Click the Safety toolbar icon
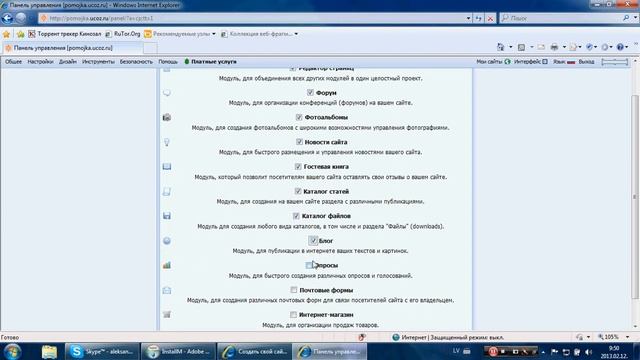The width and height of the screenshot is (640, 360). coord(589,47)
